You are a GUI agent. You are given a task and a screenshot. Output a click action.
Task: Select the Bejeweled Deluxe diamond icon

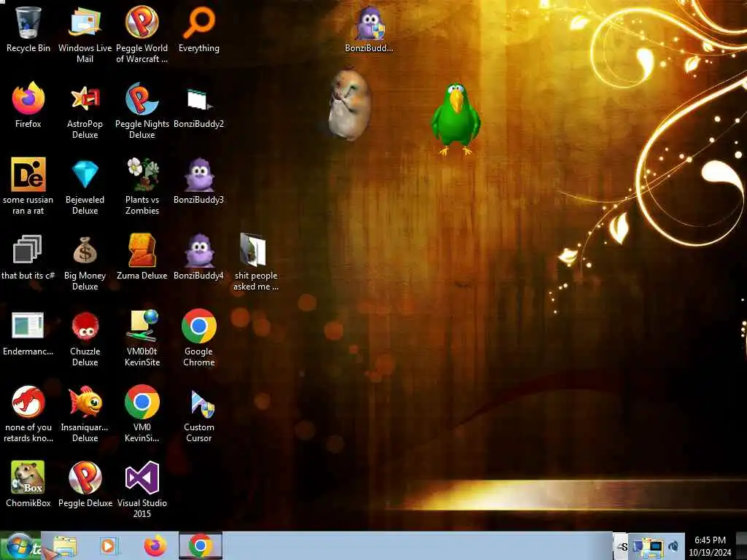click(x=85, y=186)
